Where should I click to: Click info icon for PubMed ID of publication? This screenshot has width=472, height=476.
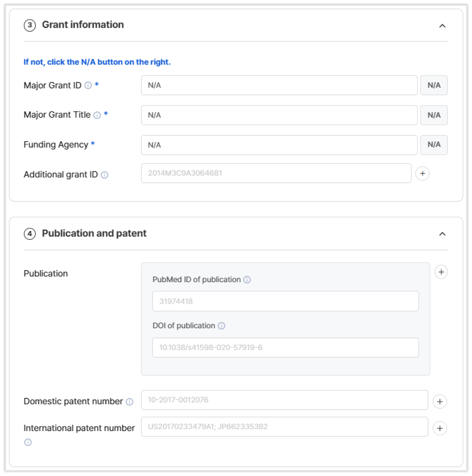[x=247, y=280]
